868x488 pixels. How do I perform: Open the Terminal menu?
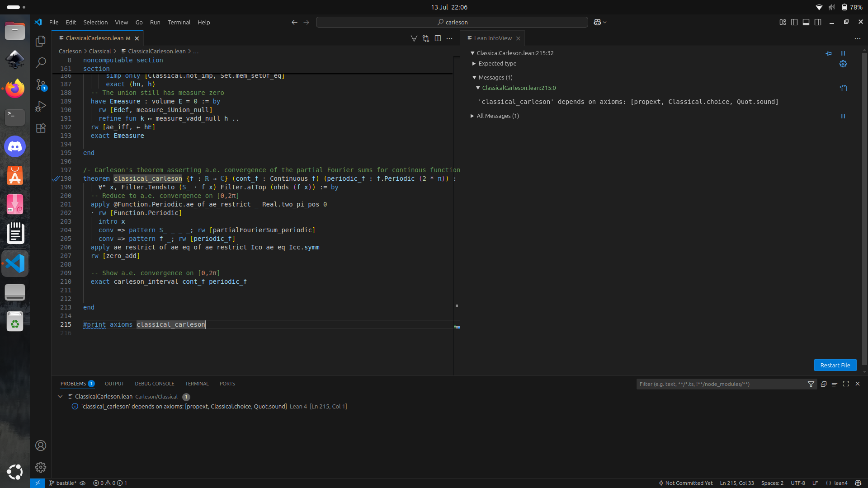coord(179,22)
